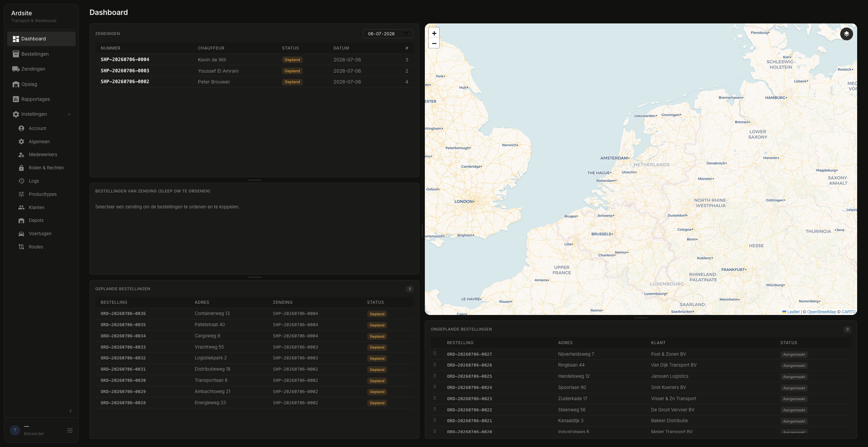
Task: Collapse the Instellingen submenu chevron
Action: 69,114
